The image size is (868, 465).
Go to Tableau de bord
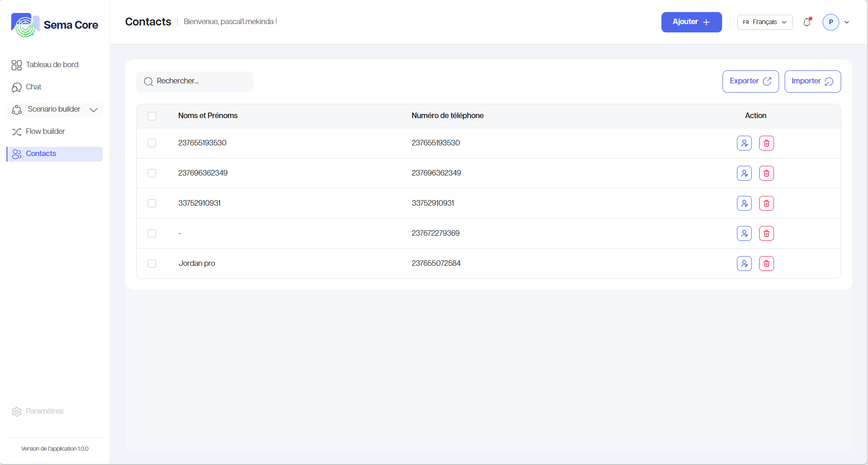point(52,65)
